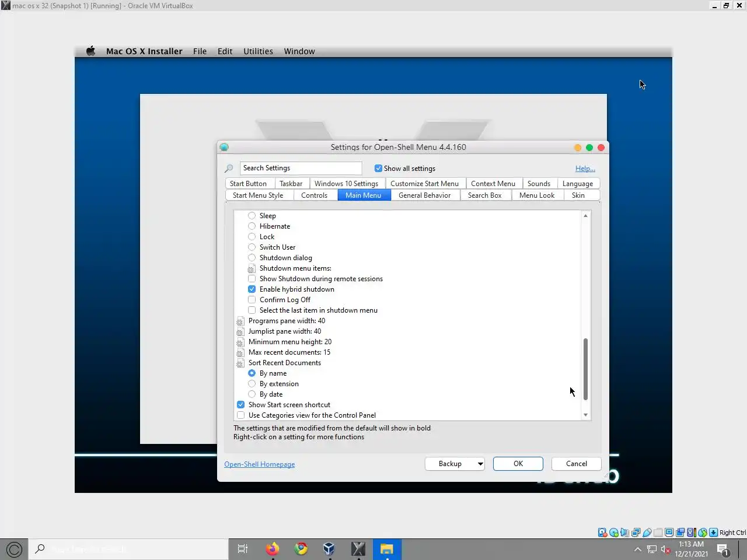This screenshot has height=560, width=747.
Task: Visit the Open-Shell Homepage link
Action: coord(260,464)
